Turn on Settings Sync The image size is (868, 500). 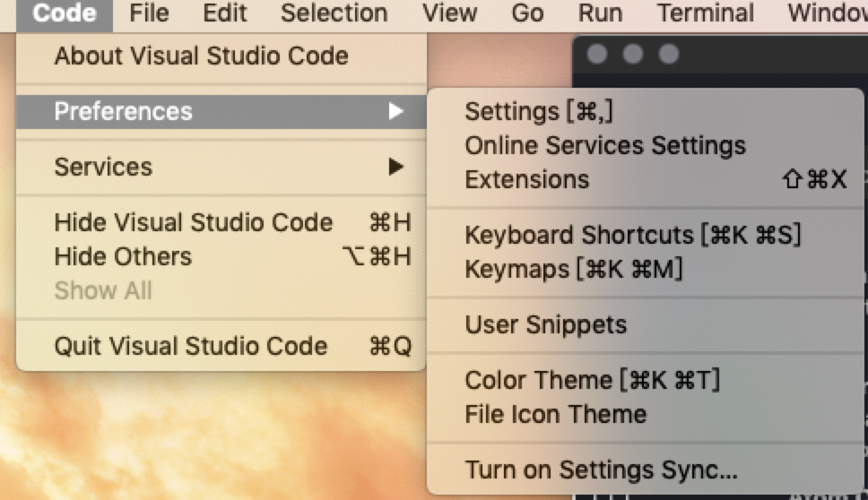click(x=646, y=470)
